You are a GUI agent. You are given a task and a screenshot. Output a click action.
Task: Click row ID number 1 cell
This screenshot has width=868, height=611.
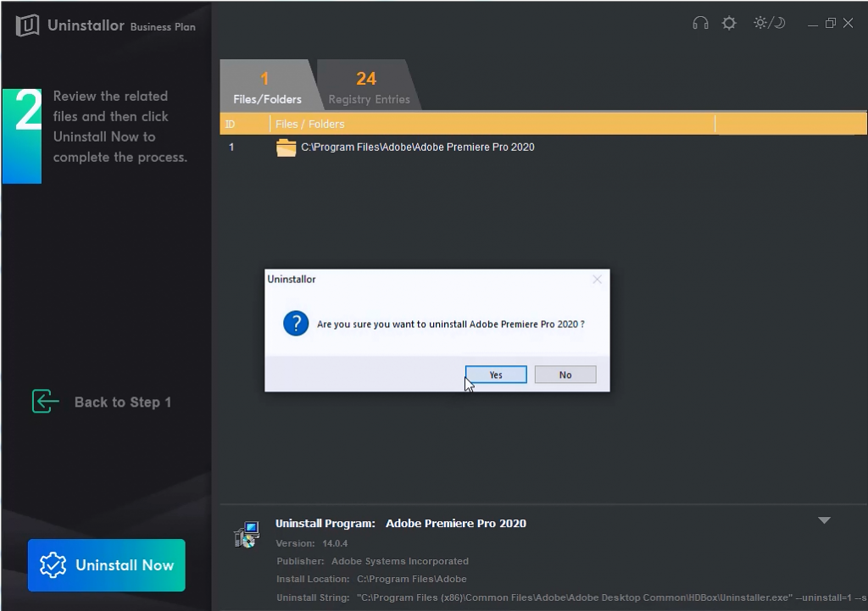pos(231,147)
